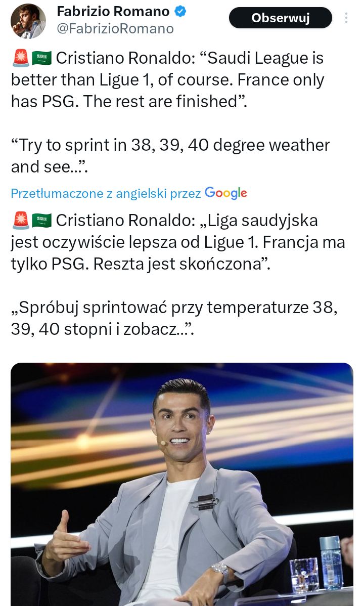364x606 pixels.
Task: Open Fabrizio Romano's profile avatar
Action: [x=28, y=21]
